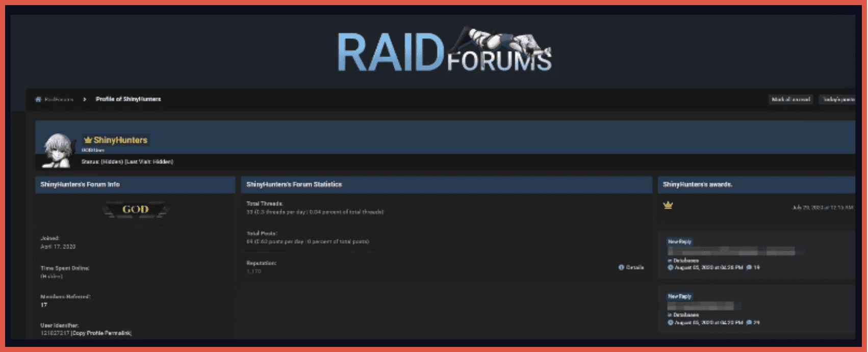The width and height of the screenshot is (868, 352).
Task: Click the Total Threads statistics line
Action: pos(315,212)
